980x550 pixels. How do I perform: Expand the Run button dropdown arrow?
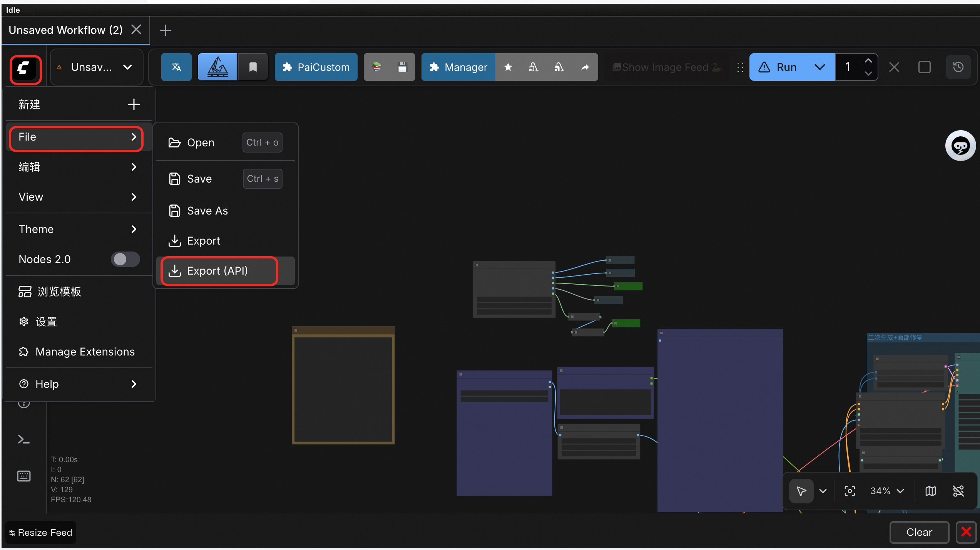click(x=820, y=67)
